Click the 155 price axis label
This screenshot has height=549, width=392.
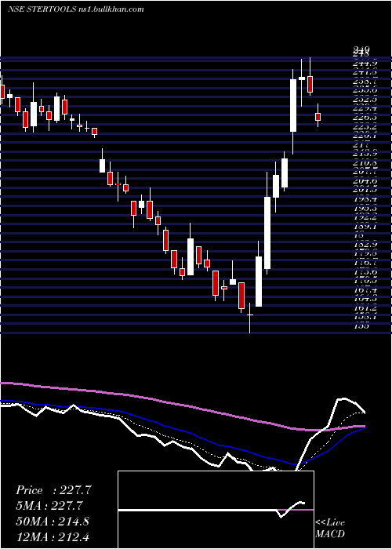pyautogui.click(x=361, y=326)
